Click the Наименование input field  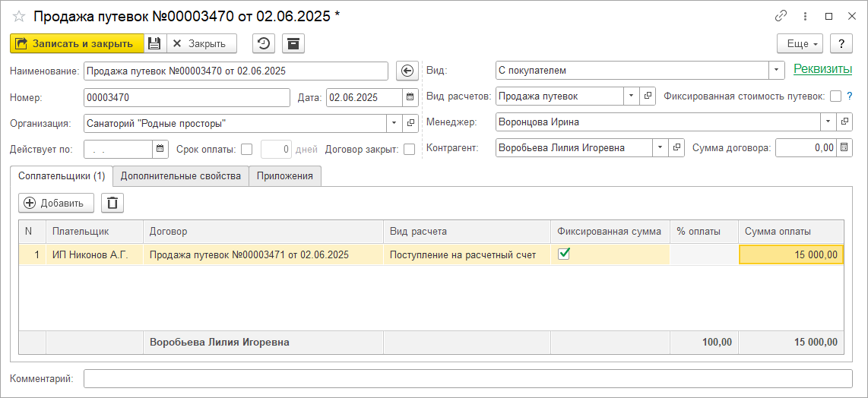click(x=236, y=71)
